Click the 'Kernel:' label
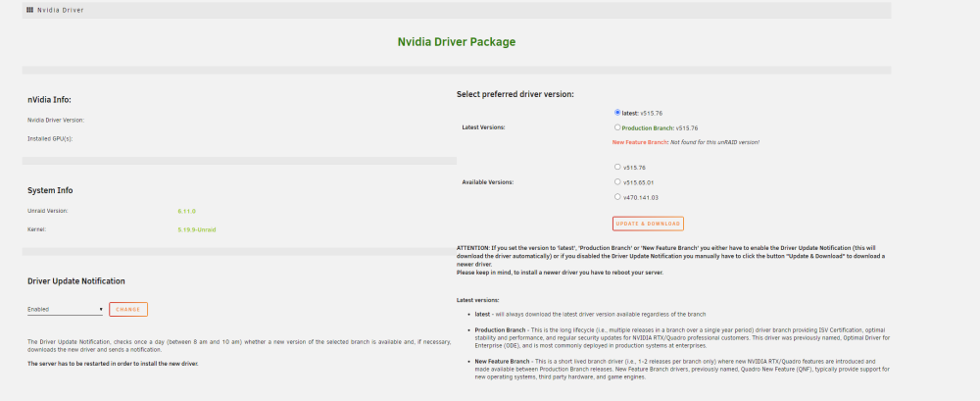This screenshot has width=980, height=401. pyautogui.click(x=37, y=229)
